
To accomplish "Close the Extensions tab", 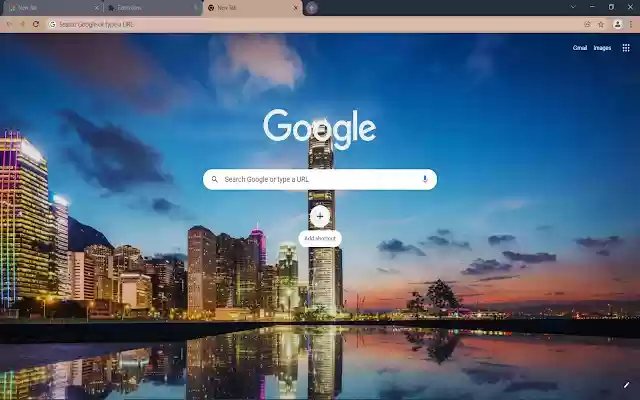I will [196, 8].
